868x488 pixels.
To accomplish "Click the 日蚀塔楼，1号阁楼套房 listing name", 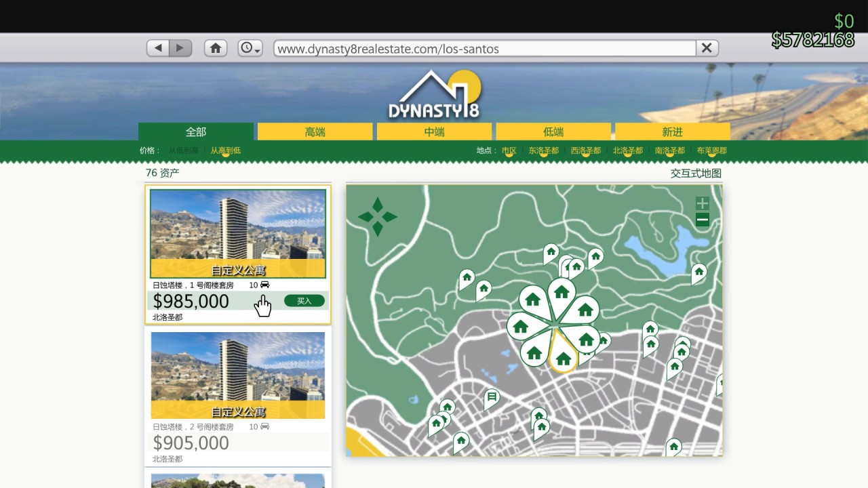I will (193, 285).
